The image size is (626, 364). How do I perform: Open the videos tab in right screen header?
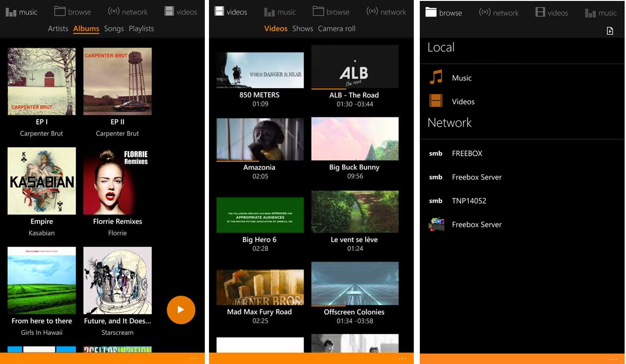click(552, 12)
